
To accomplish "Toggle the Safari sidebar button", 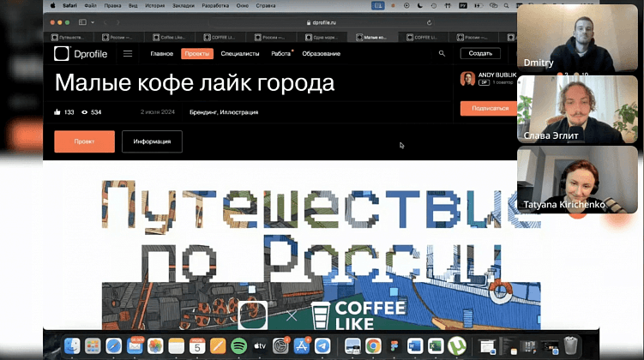I will coord(82,22).
